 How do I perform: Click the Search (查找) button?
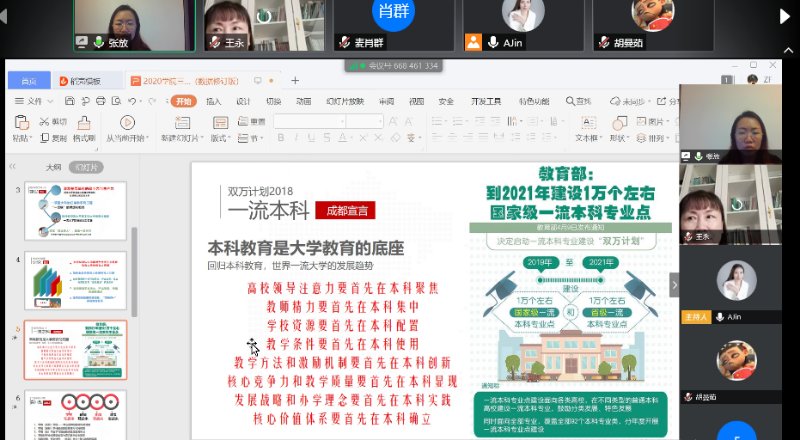577,101
